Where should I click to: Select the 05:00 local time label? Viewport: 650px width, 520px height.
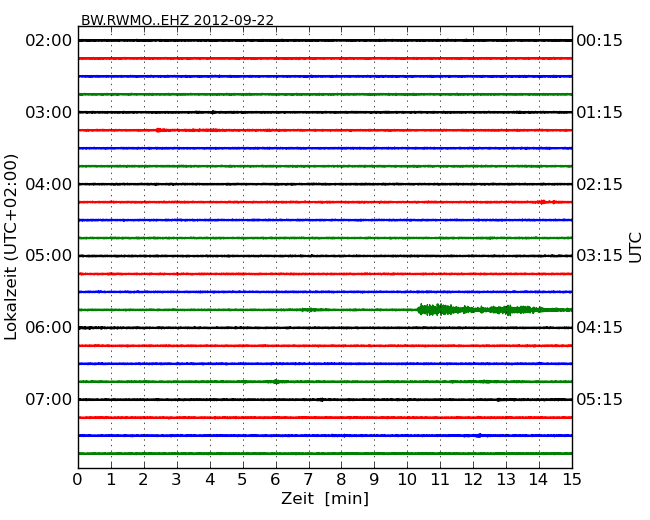pyautogui.click(x=49, y=255)
